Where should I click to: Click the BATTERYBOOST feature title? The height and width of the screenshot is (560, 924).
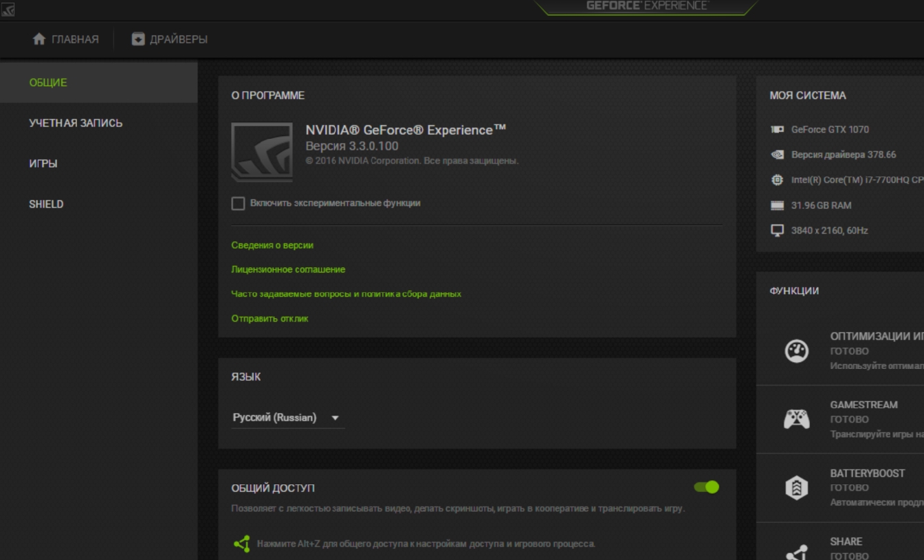pyautogui.click(x=867, y=473)
